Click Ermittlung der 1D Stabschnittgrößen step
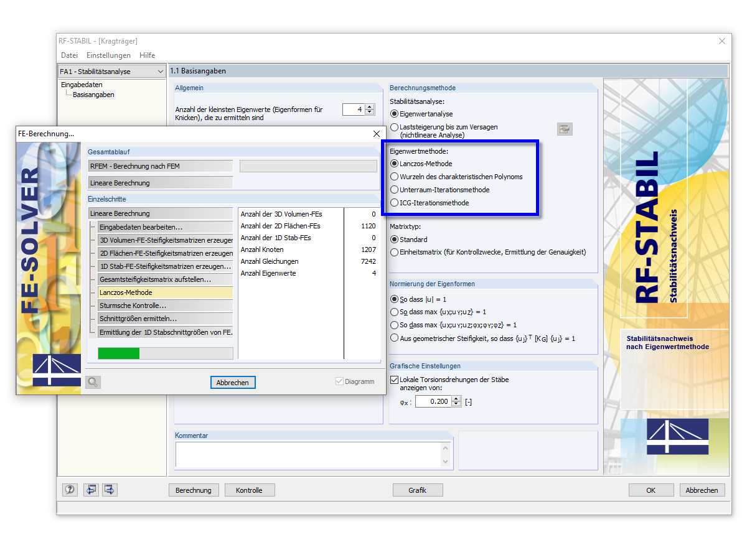The image size is (747, 560). pos(166,332)
